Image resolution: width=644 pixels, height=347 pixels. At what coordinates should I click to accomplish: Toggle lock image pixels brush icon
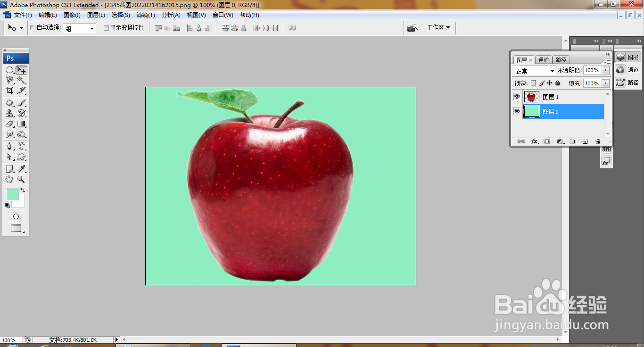coord(542,83)
